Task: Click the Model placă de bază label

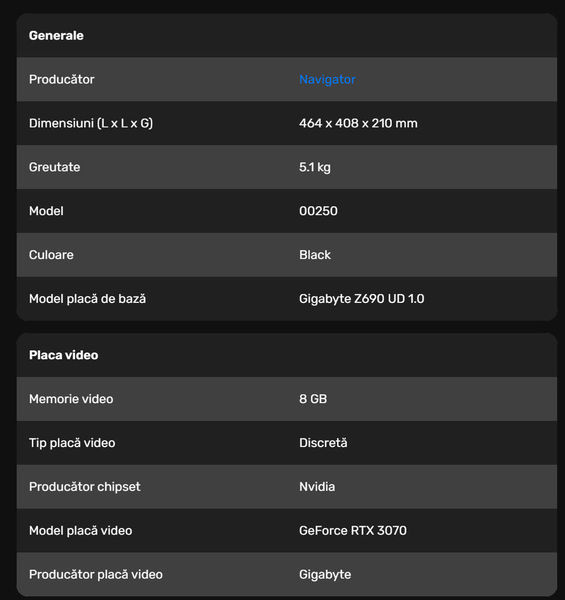Action: (88, 299)
